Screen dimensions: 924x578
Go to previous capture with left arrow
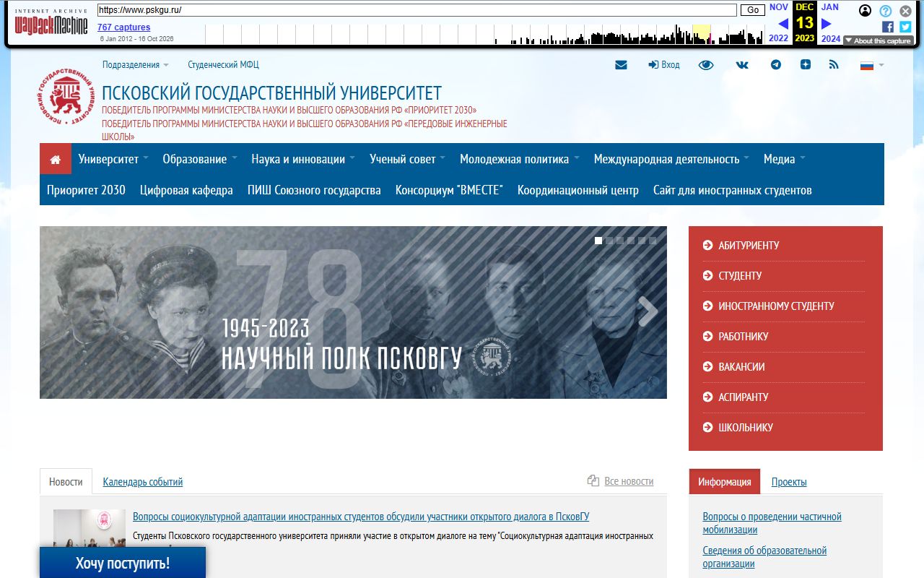(783, 23)
